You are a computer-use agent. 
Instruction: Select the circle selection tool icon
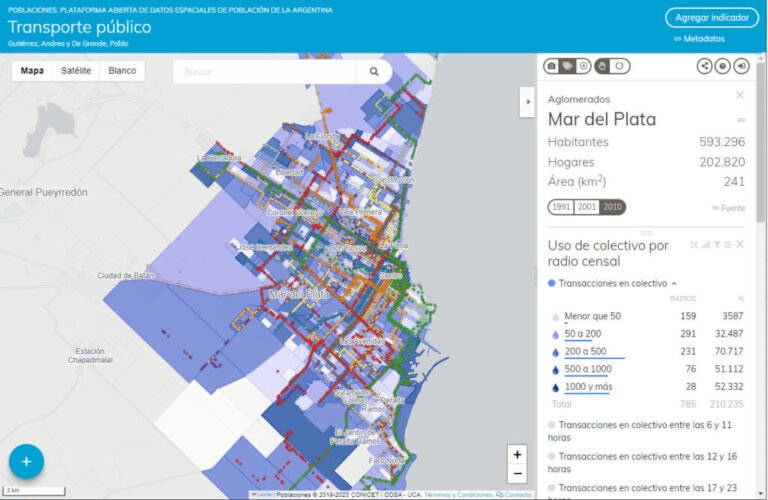click(x=620, y=66)
